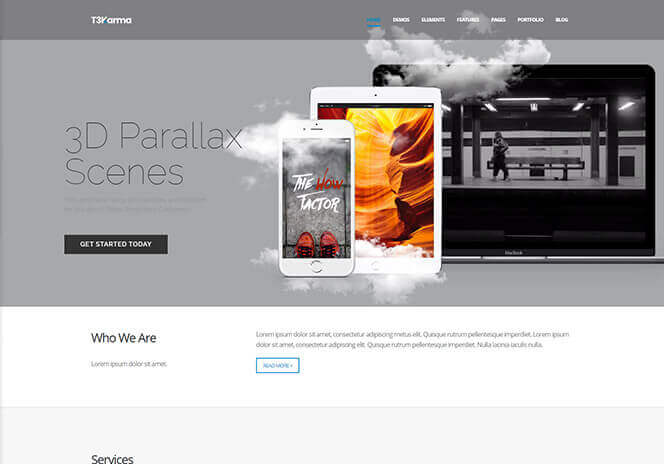
Task: Tap the iPad home button
Action: coord(377,266)
